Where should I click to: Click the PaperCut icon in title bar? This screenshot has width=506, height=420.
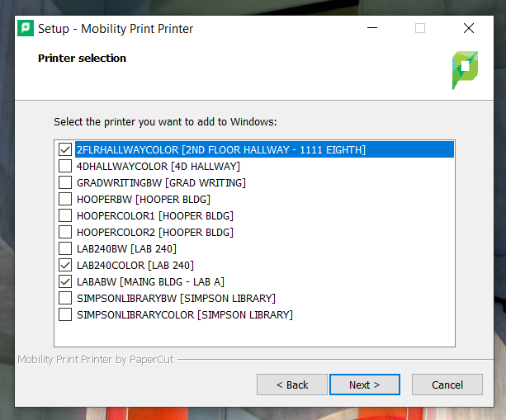pos(26,28)
